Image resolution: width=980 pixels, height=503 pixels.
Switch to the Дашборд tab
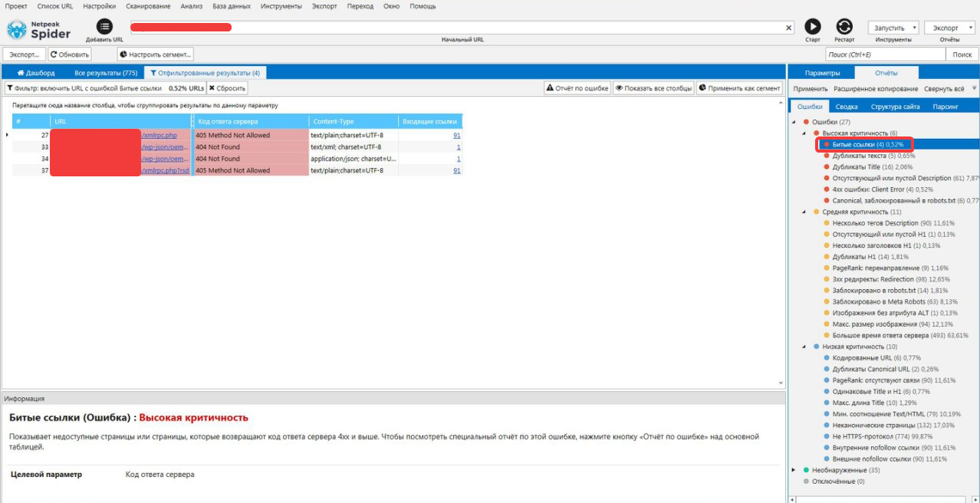(36, 73)
